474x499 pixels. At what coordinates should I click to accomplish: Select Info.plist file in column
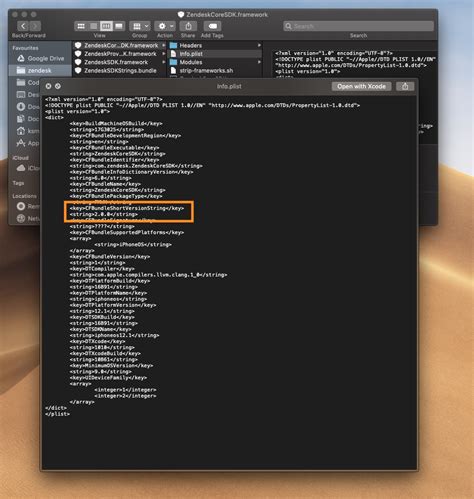(x=215, y=54)
